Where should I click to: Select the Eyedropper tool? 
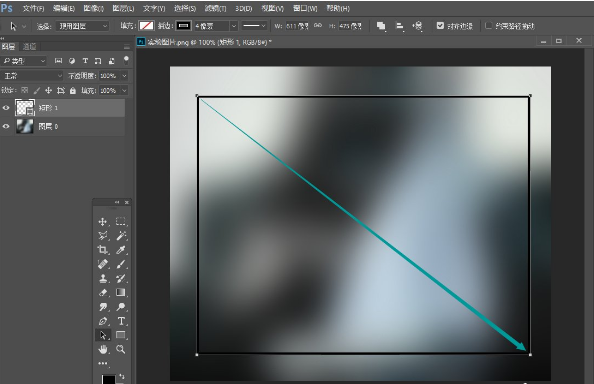[x=121, y=250]
